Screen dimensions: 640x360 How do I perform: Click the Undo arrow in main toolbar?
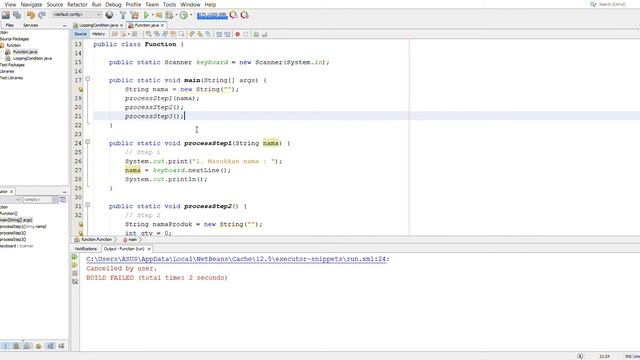coord(31,15)
